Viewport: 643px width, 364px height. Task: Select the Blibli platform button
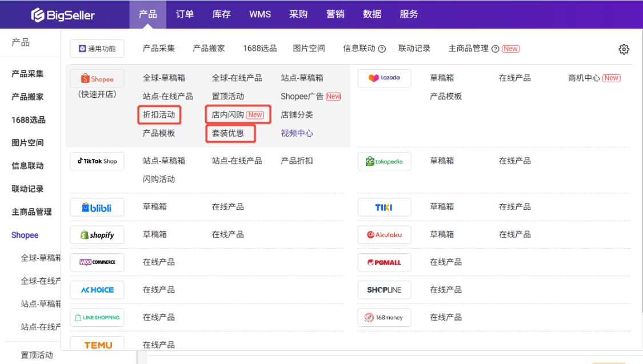[97, 207]
